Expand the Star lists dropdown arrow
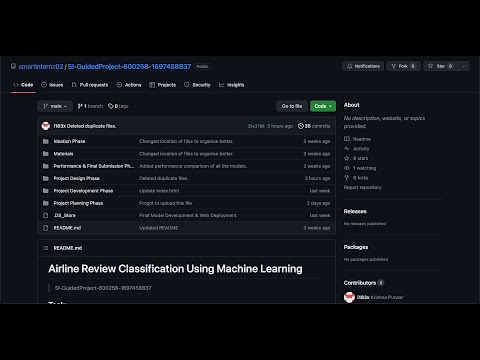This screenshot has width=480, height=360. pos(464,66)
